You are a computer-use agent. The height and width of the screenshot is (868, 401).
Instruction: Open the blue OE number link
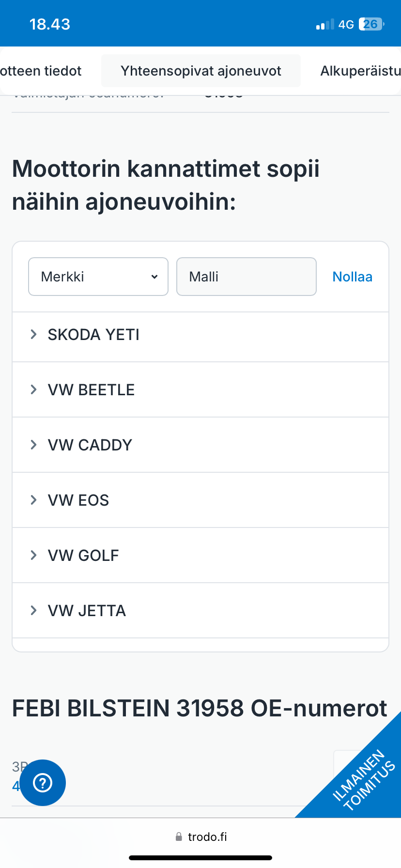coord(16,786)
